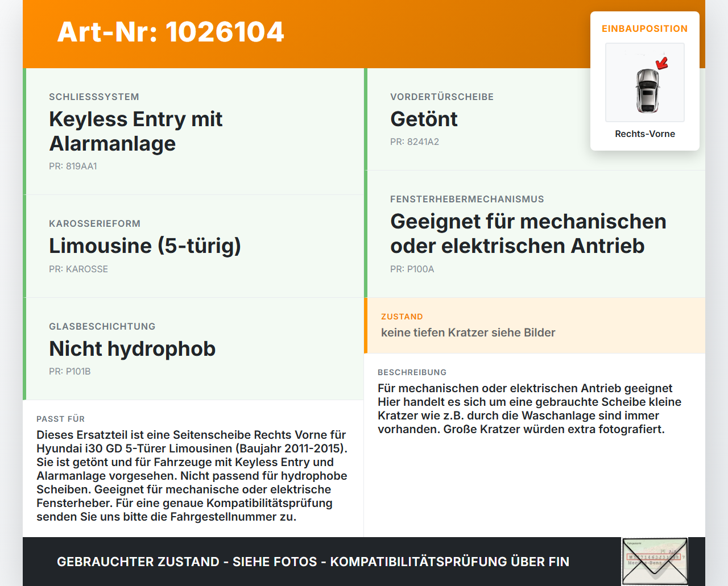Click the PR: KAROSSE code
This screenshot has width=728, height=586.
pos(78,269)
